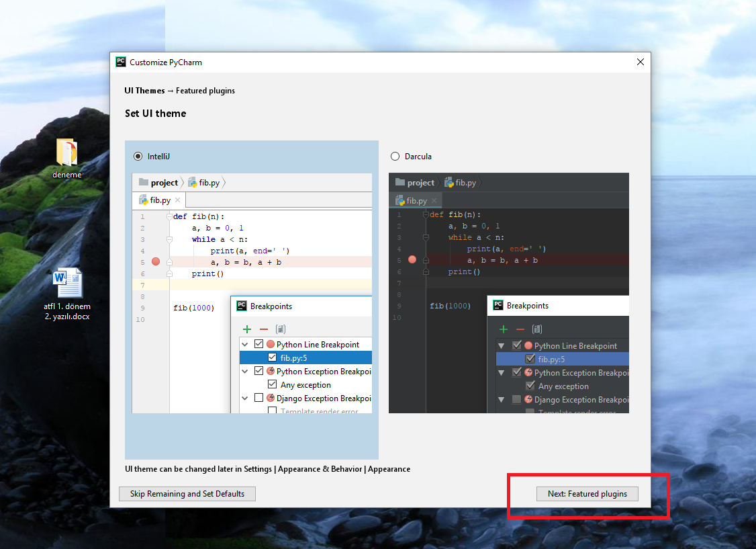Click the IntelliJ theme preview image
The image size is (756, 549).
point(252,293)
